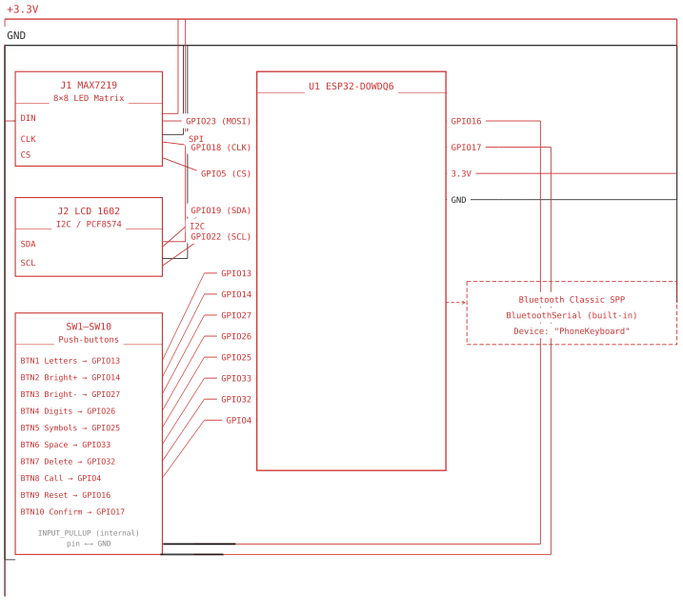Click the J2 LCD 1602 title
Screen dimensions: 683x616
pos(89,210)
